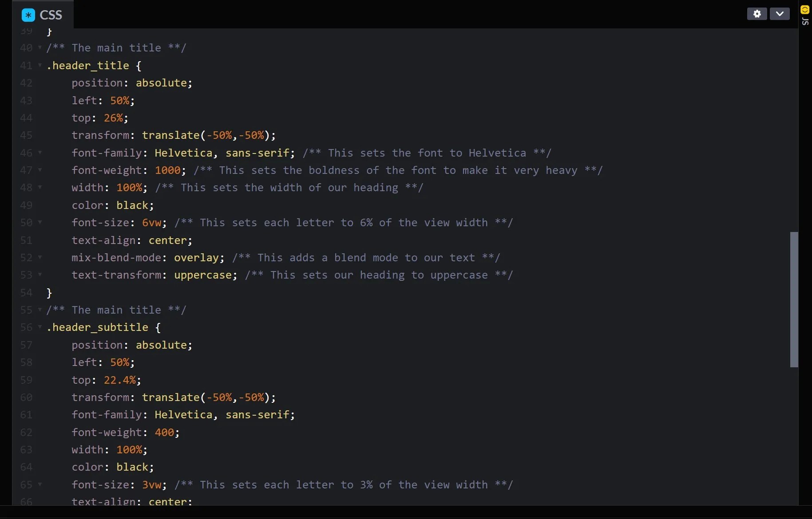Image resolution: width=812 pixels, height=519 pixels.
Task: Fold the font-family comment on line 46
Action: pos(40,153)
